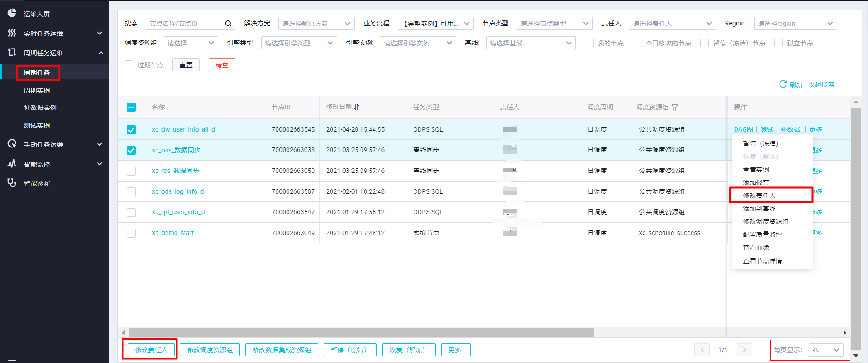
Task: Check row xc_rds_数据同步
Action: point(131,171)
